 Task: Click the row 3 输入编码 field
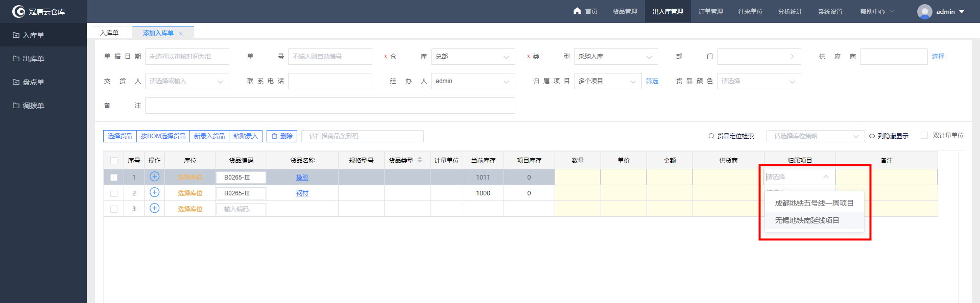click(241, 209)
